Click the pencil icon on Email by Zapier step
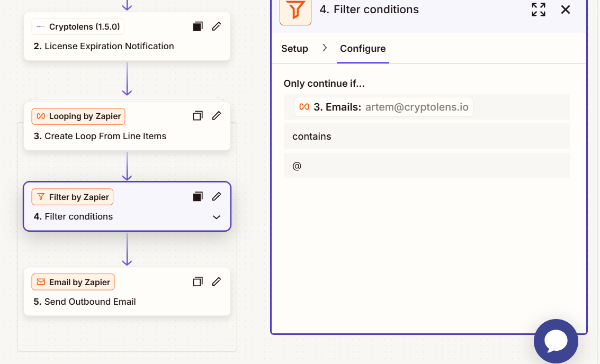This screenshot has width=600, height=364. pyautogui.click(x=217, y=282)
